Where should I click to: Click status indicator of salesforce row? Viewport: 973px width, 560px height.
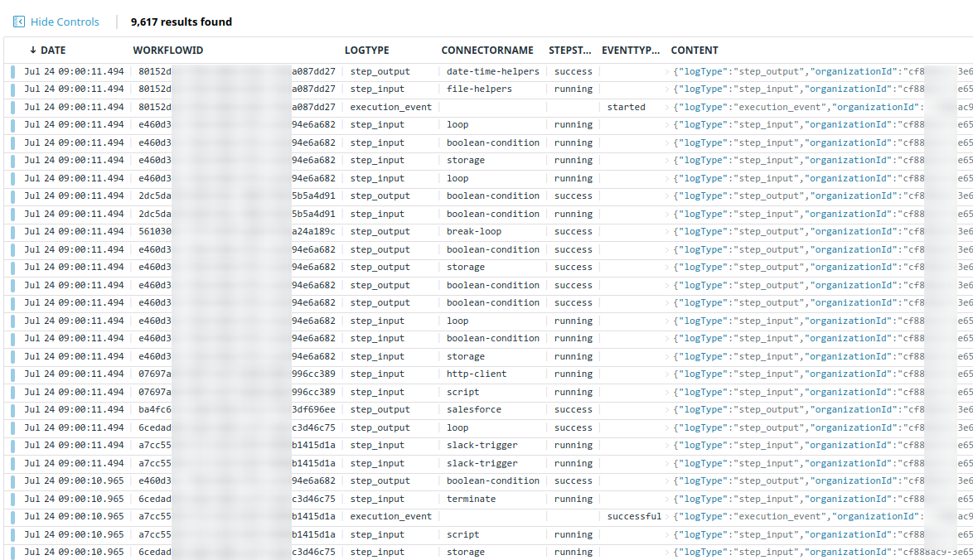(x=12, y=410)
